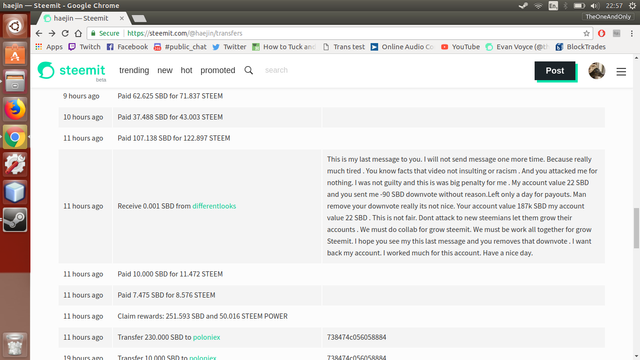
Task: Open the Chrome three-dot menu
Action: 631,33
